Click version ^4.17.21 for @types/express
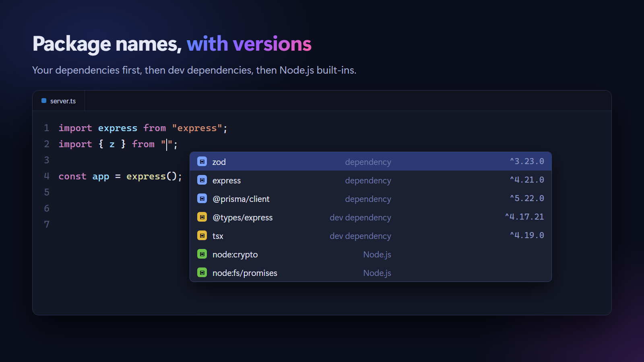Viewport: 644px width, 362px height. coord(524,217)
